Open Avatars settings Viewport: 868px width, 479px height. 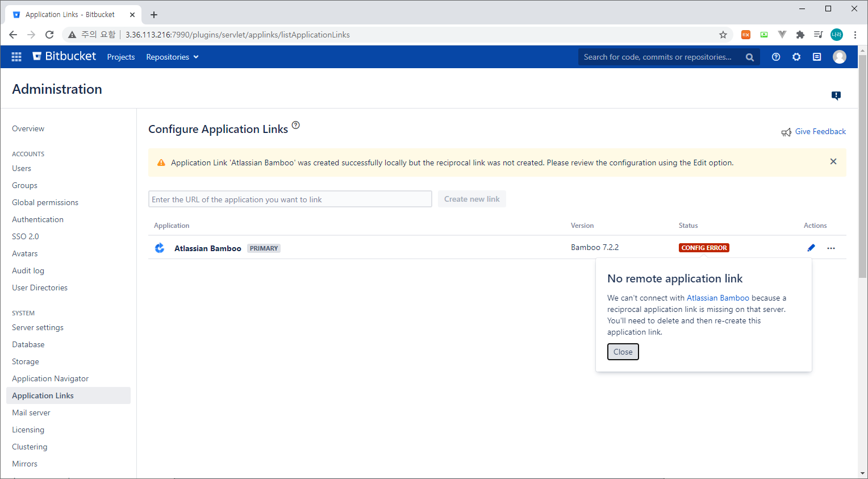pyautogui.click(x=25, y=253)
